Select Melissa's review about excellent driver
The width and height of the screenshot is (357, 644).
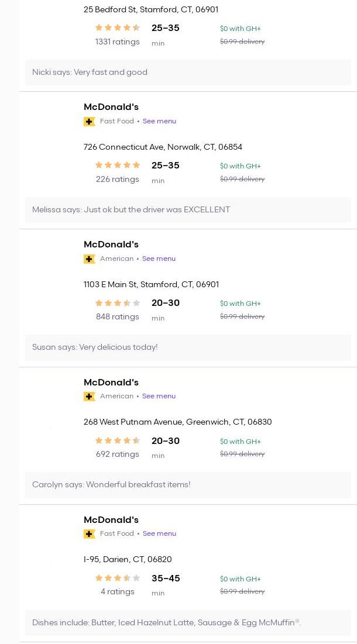[131, 209]
